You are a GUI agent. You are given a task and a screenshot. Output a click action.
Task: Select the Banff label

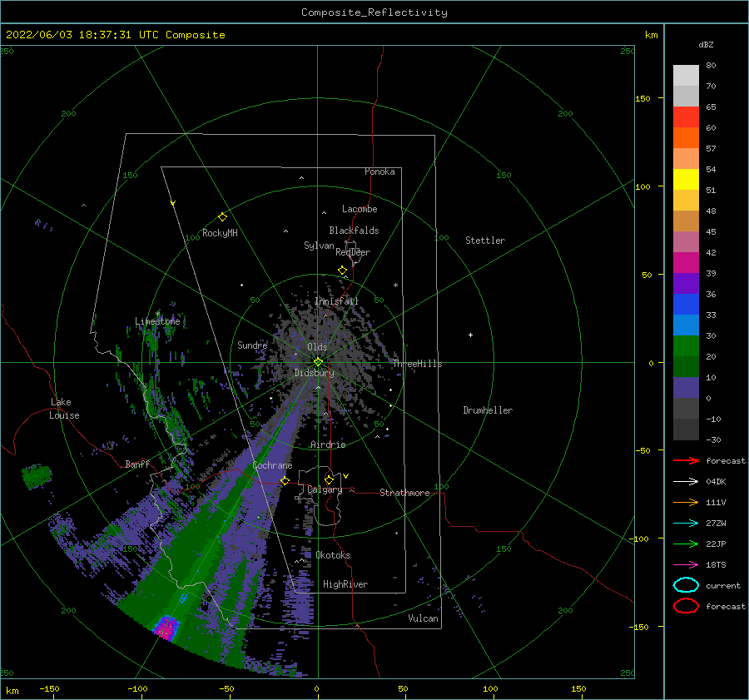click(137, 464)
